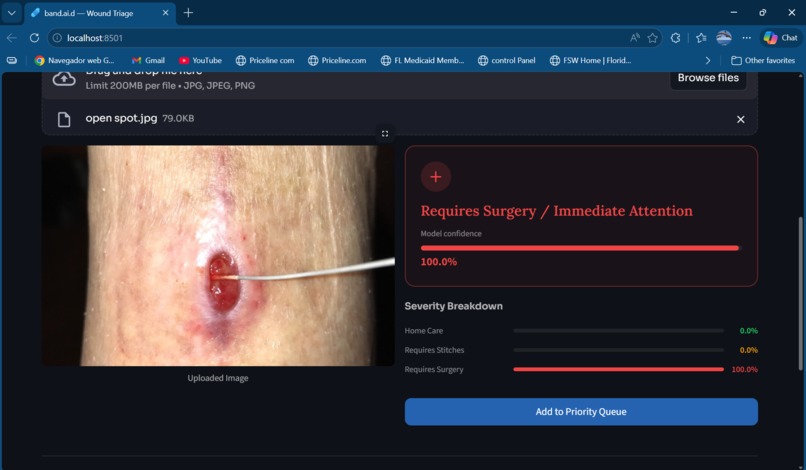Open the Copilot Chat button
This screenshot has height=470, width=806.
[x=780, y=38]
